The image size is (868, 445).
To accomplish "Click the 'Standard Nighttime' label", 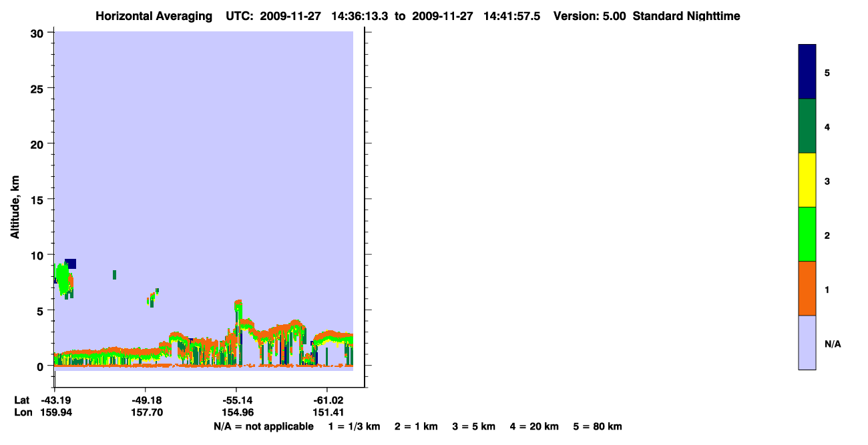I will 686,16.
